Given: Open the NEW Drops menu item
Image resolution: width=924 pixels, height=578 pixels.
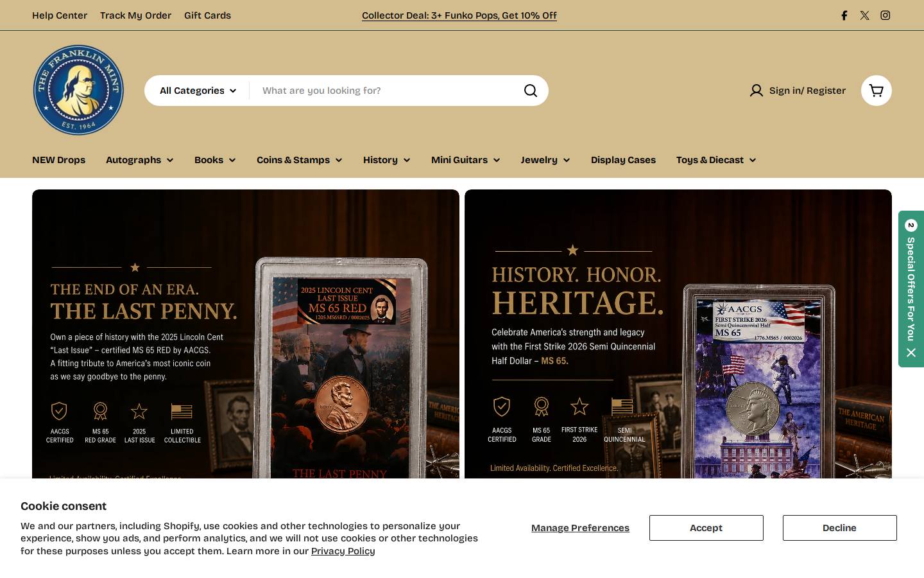Looking at the screenshot, I should coord(58,160).
